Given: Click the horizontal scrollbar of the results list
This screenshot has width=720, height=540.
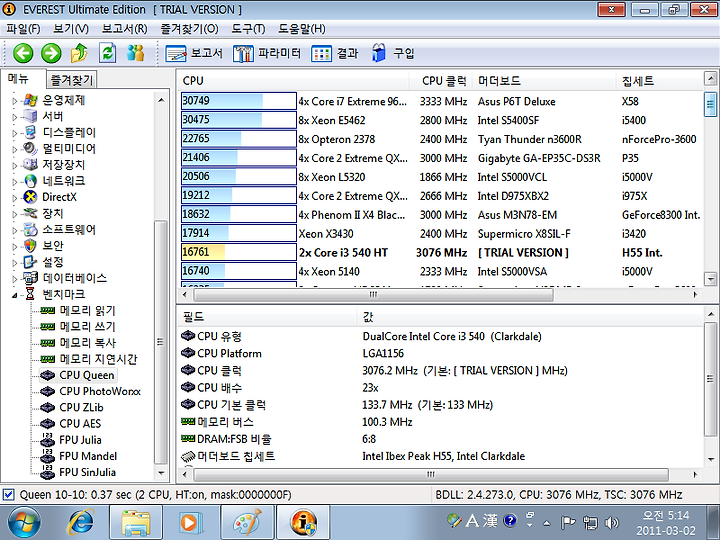Looking at the screenshot, I should [x=373, y=294].
